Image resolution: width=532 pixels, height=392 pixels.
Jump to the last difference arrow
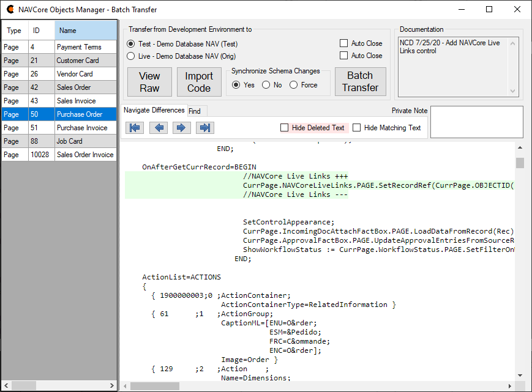tap(204, 128)
